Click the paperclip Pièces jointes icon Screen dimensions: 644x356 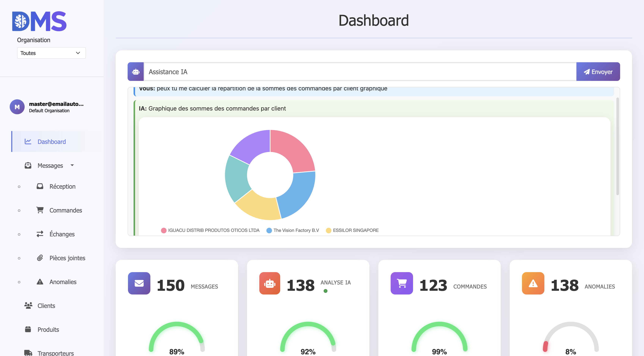click(40, 258)
